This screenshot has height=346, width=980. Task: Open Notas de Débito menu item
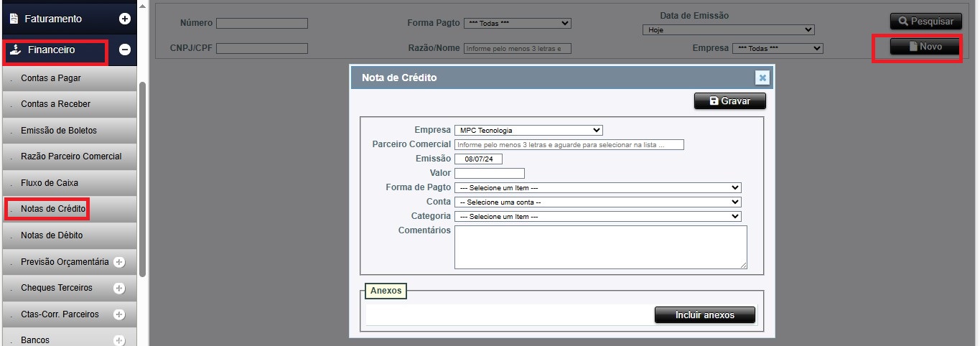click(68, 235)
